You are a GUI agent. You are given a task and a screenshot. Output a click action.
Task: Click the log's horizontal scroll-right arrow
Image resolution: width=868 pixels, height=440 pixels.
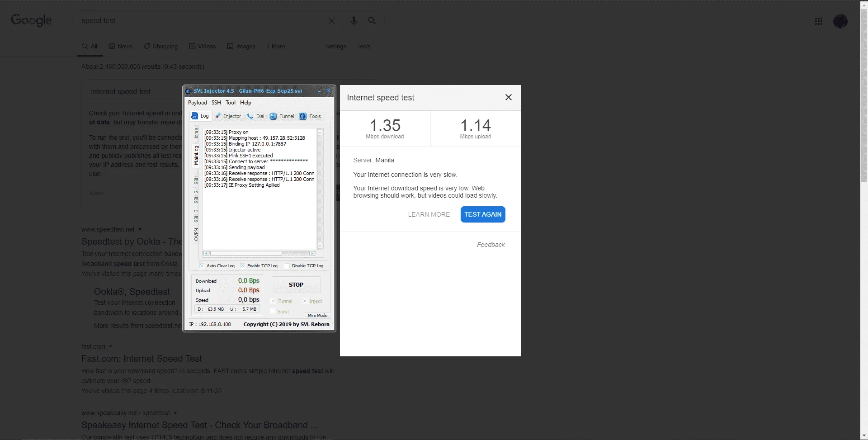pyautogui.click(x=312, y=254)
